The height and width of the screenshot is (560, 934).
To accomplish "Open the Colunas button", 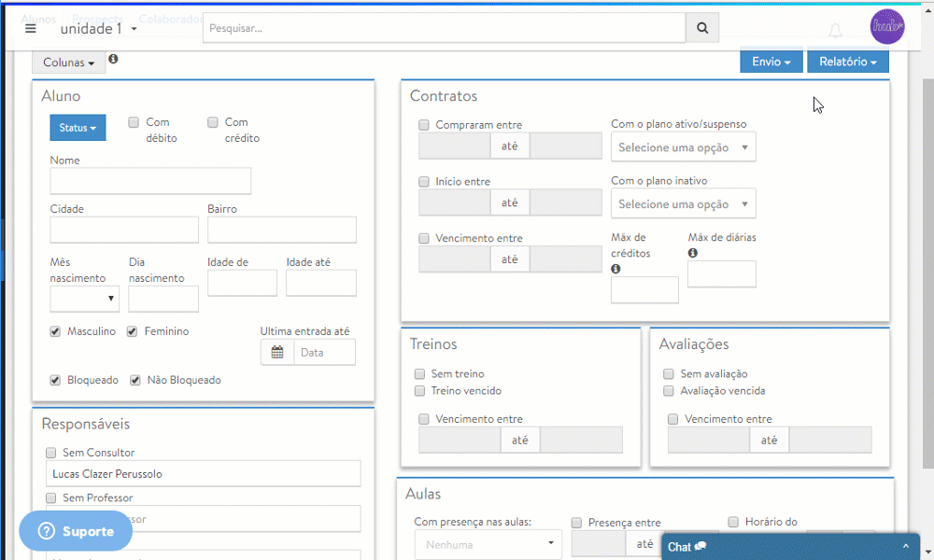I will point(68,63).
